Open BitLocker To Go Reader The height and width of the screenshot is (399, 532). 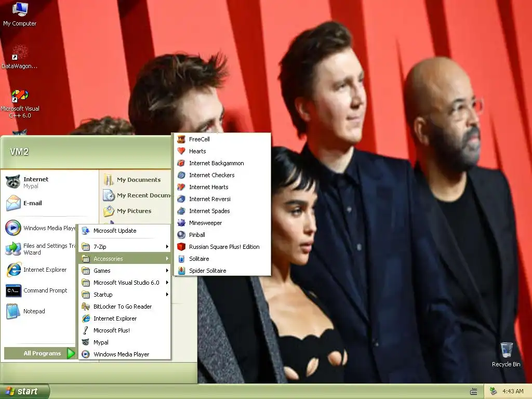click(x=125, y=307)
